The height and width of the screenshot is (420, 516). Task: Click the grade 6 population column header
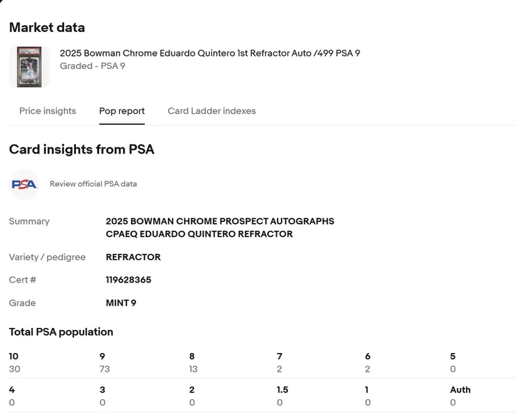point(367,357)
